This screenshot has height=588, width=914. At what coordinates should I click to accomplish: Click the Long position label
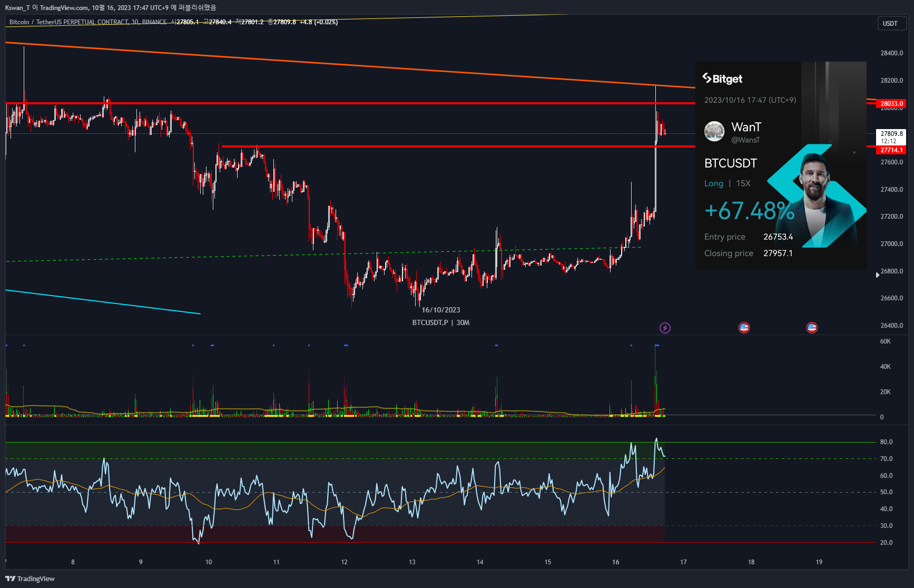[714, 183]
